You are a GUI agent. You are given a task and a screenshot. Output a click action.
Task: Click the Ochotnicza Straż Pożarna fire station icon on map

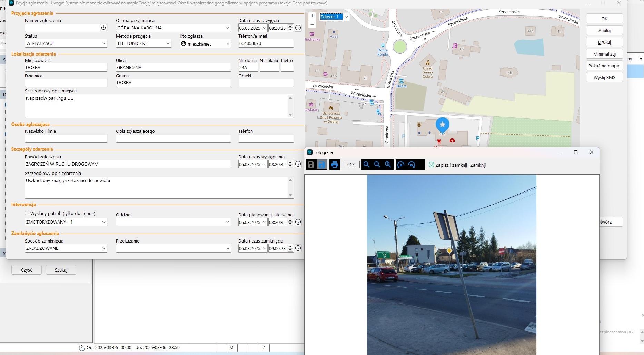(x=331, y=108)
